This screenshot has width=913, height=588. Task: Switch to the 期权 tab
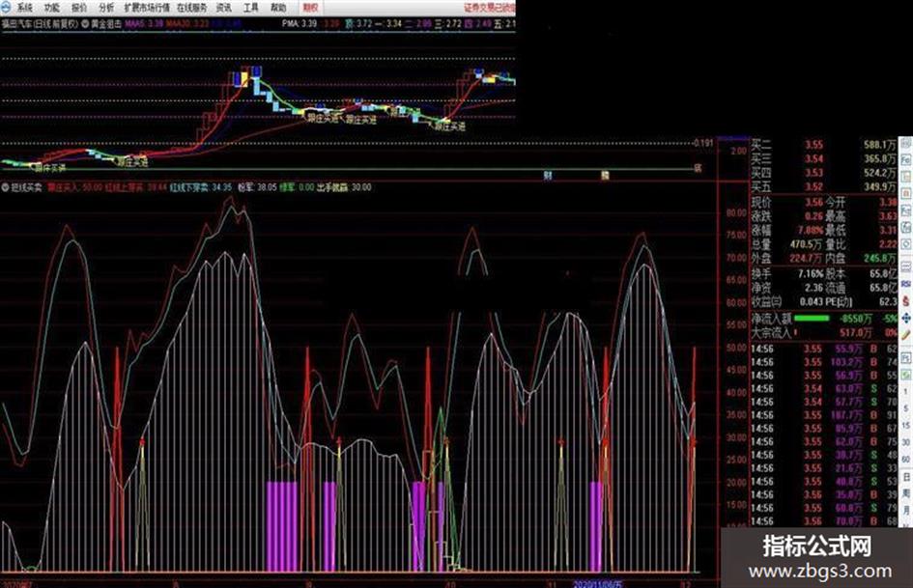coord(310,8)
